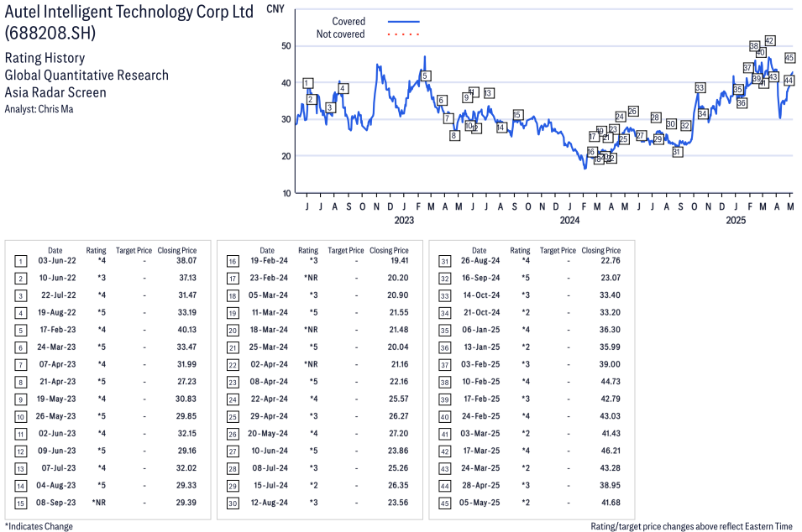Select chart marker 33 on the graph
Viewport: 802px width, 532px height.
click(x=700, y=87)
